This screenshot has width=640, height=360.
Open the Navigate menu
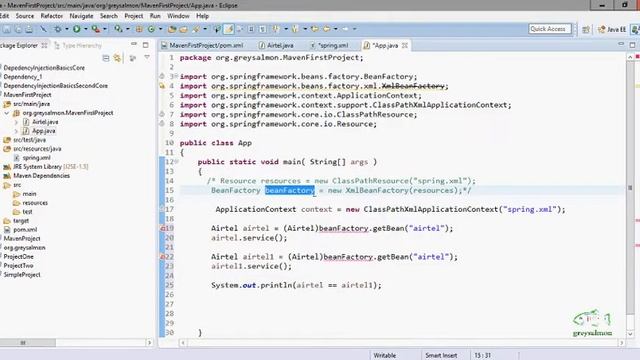(x=81, y=16)
